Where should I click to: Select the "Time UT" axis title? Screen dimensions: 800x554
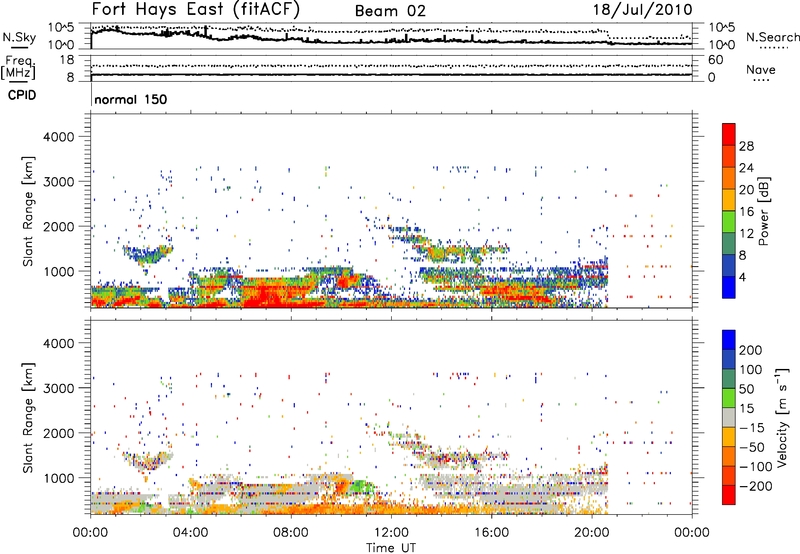pyautogui.click(x=391, y=548)
